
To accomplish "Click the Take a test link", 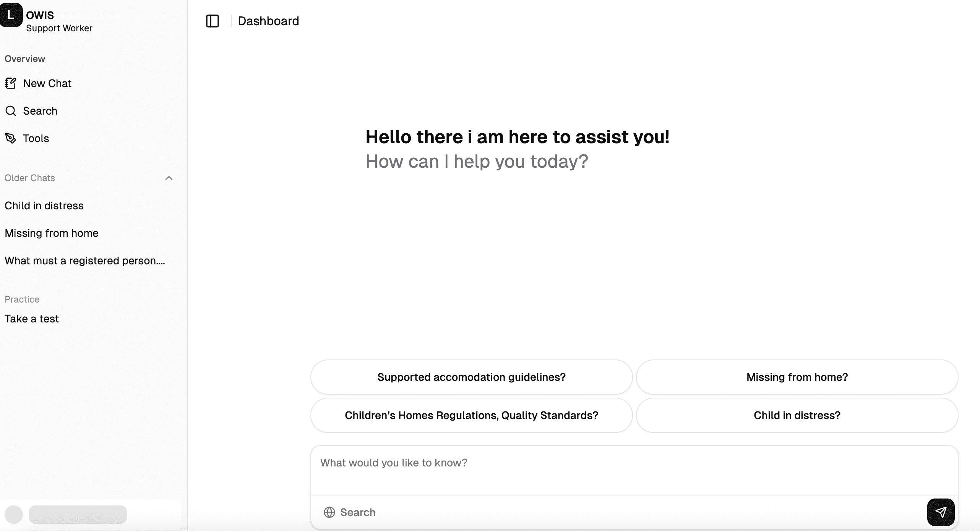I will [x=32, y=319].
